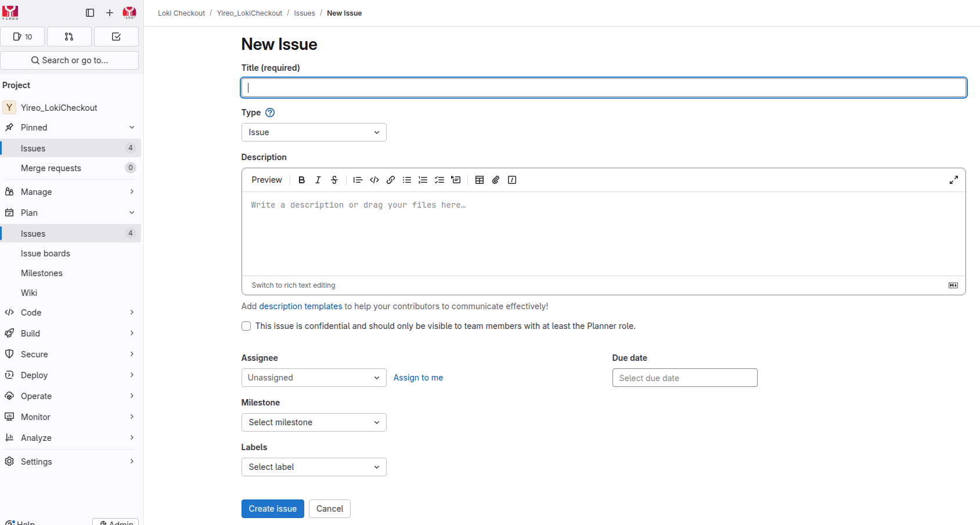Image resolution: width=980 pixels, height=525 pixels.
Task: Click the strikethrough formatting icon
Action: coord(334,180)
